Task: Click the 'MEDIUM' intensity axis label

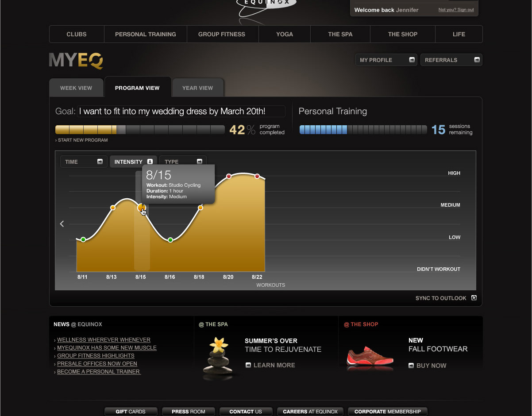Action: point(451,205)
